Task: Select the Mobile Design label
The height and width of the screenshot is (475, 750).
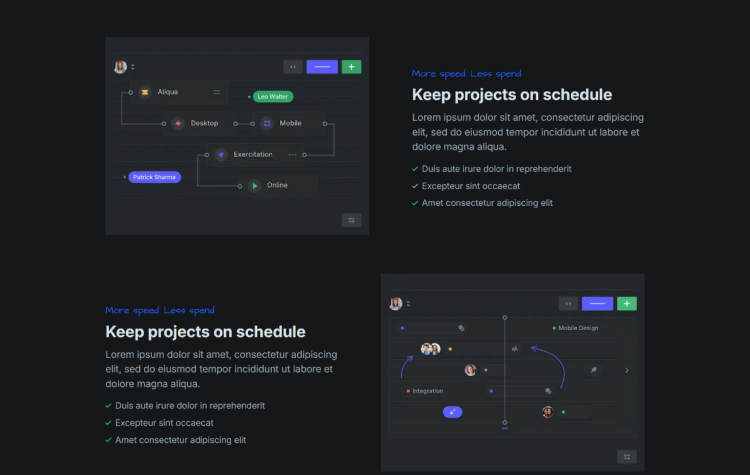Action: tap(577, 328)
